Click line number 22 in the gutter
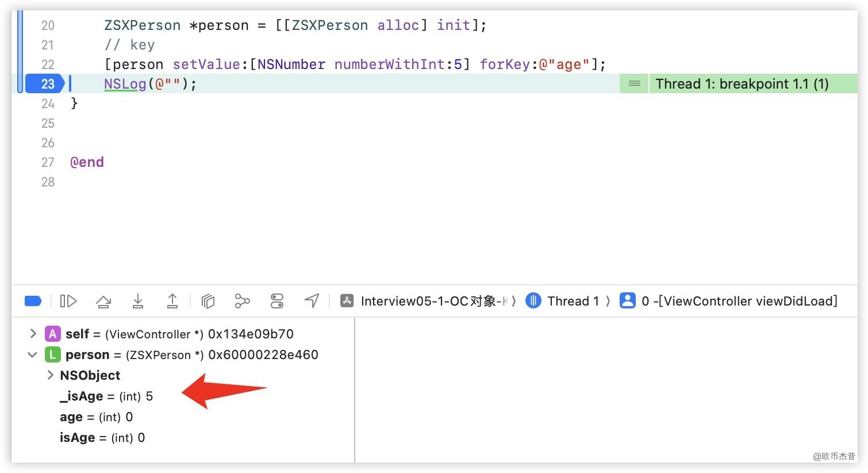868x473 pixels. coord(48,64)
